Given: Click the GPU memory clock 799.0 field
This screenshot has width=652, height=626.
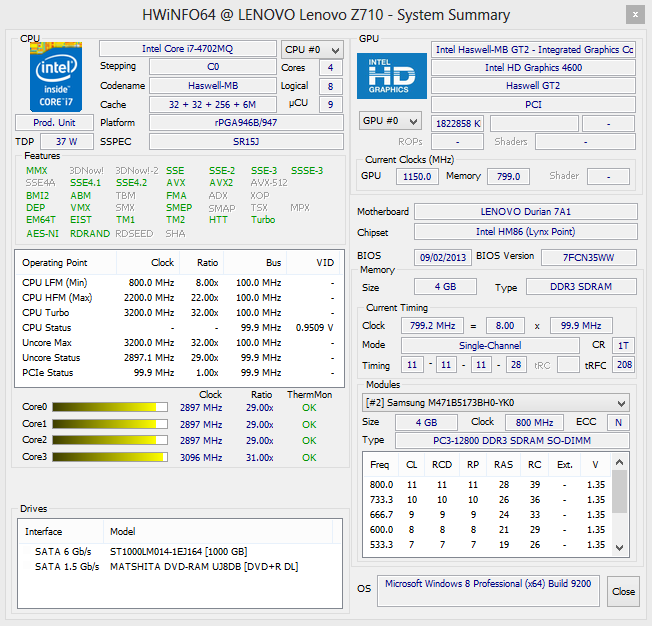Looking at the screenshot, I should click(x=509, y=176).
